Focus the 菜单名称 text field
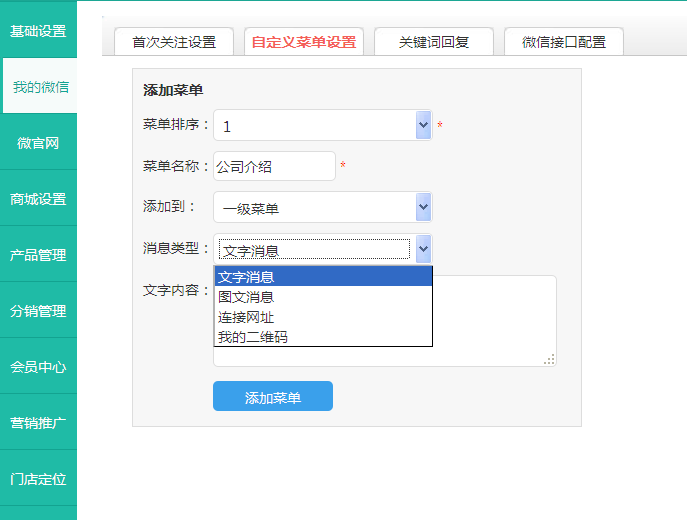 pyautogui.click(x=274, y=166)
